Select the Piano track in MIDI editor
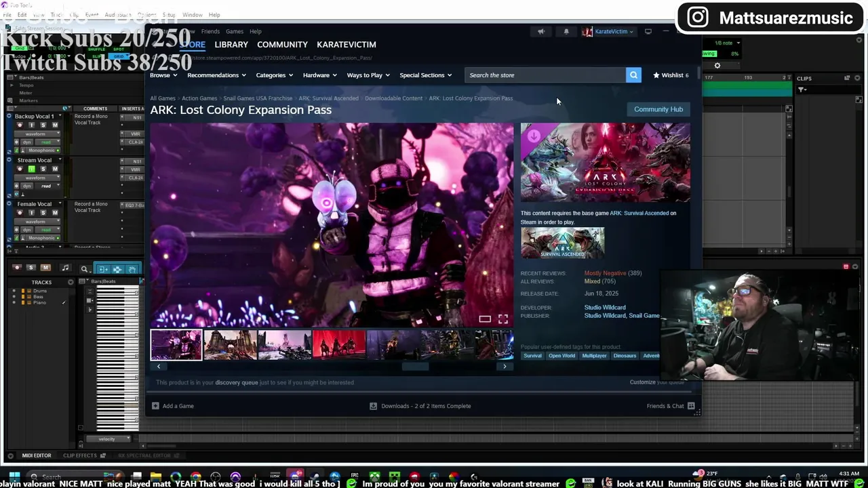The width and height of the screenshot is (868, 488). tap(39, 302)
